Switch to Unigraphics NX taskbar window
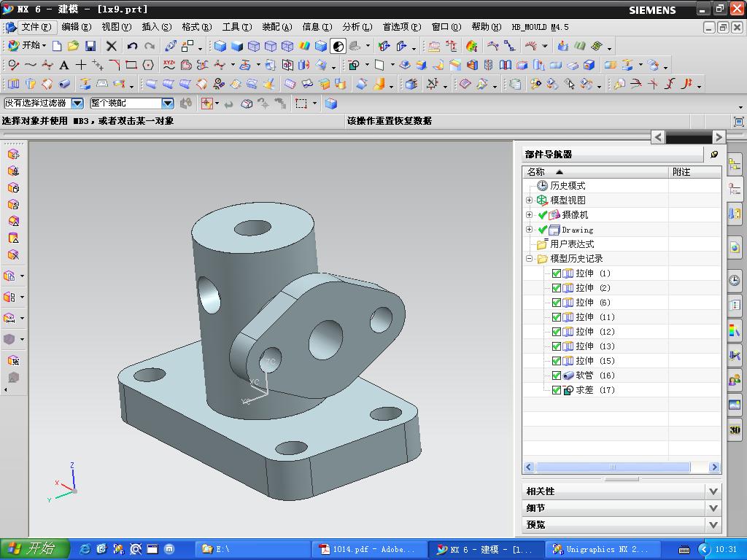Screen dimensions: 747x560 click(605, 550)
